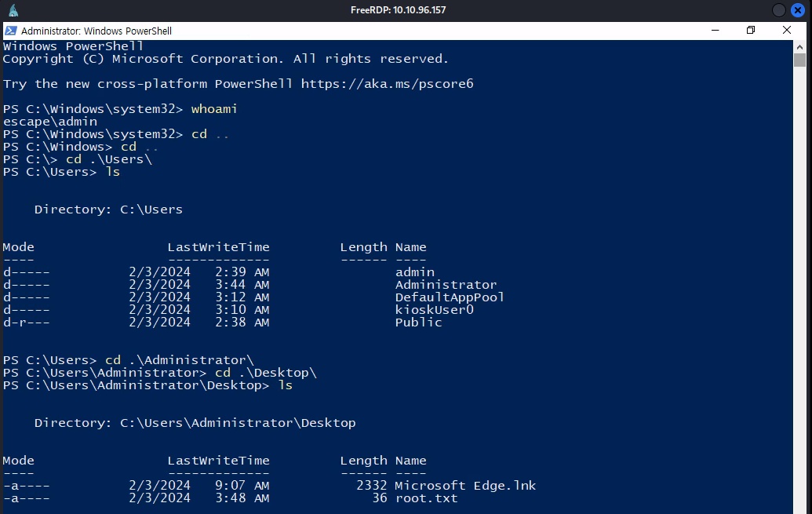Image resolution: width=812 pixels, height=514 pixels.
Task: Click Microsoft Edge.lnk file entry
Action: (465, 486)
